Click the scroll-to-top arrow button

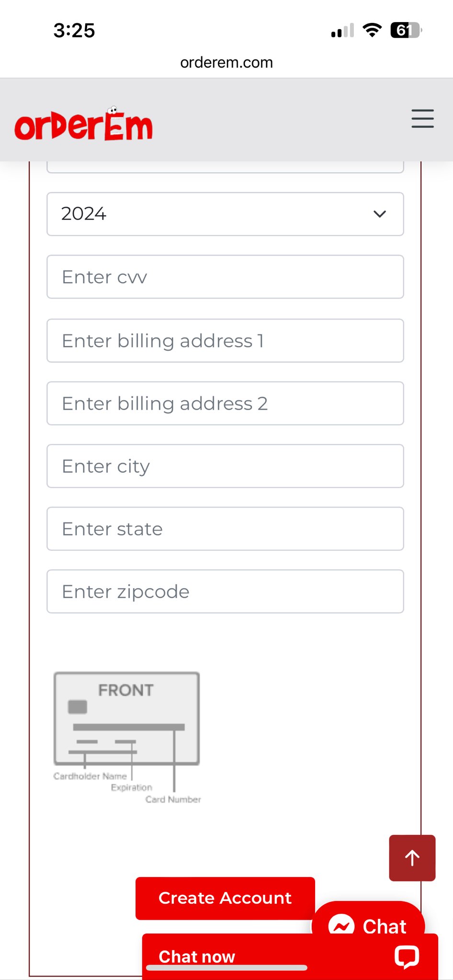coord(412,857)
